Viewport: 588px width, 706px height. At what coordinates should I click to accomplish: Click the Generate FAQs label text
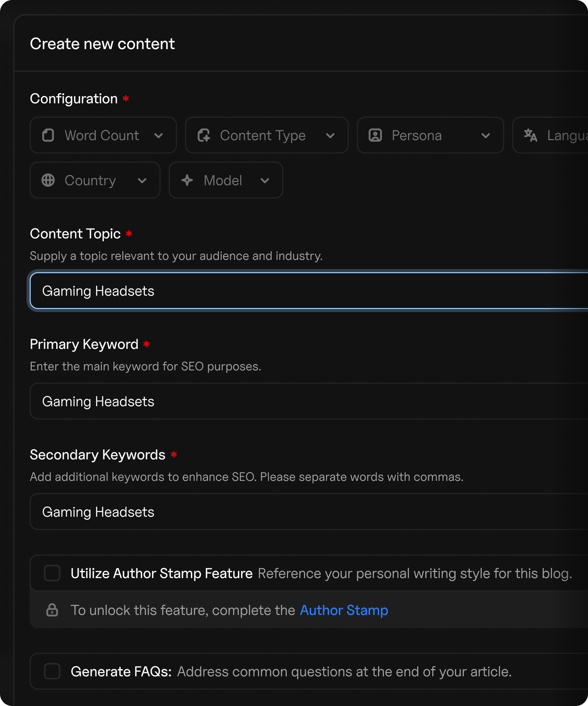click(x=121, y=672)
